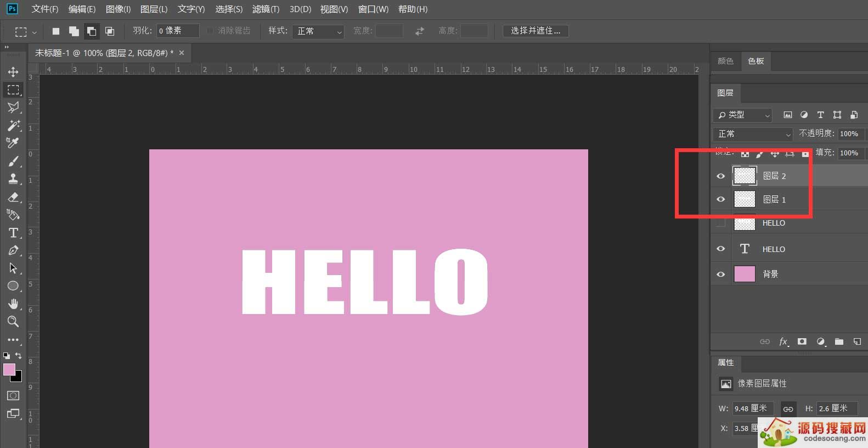Select the Polygonal Lasso tool
This screenshot has height=448, width=868.
13,107
